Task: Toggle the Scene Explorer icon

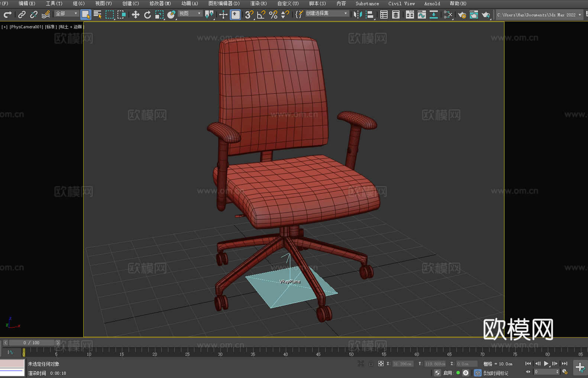Action: [384, 14]
